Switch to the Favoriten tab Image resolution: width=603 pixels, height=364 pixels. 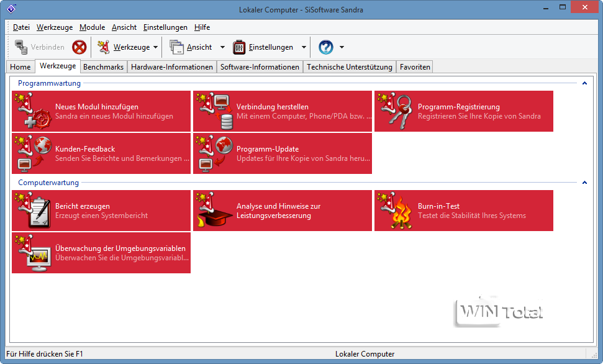click(x=415, y=67)
